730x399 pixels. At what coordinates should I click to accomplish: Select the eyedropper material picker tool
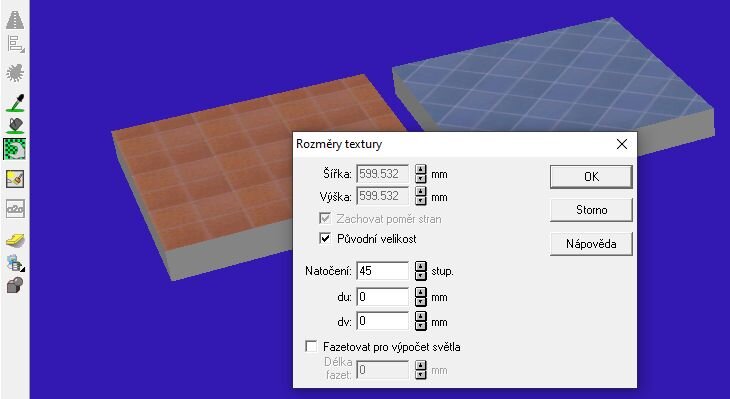(x=15, y=103)
